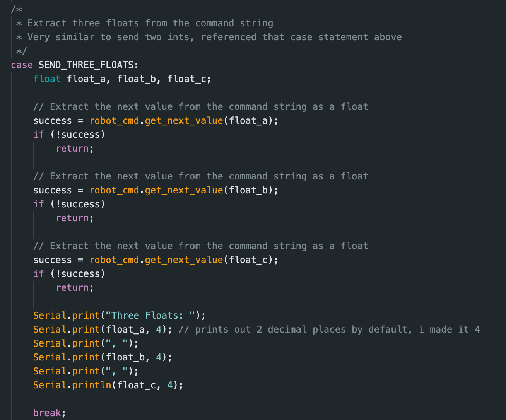Click the 'case' keyword
Viewport: 506px width, 420px height.
pyautogui.click(x=22, y=65)
